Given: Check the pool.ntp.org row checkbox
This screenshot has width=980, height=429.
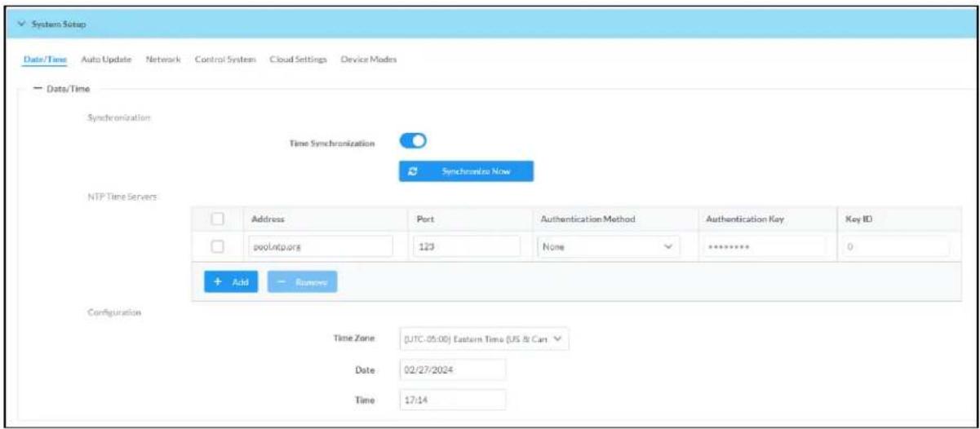Looking at the screenshot, I should [x=218, y=246].
